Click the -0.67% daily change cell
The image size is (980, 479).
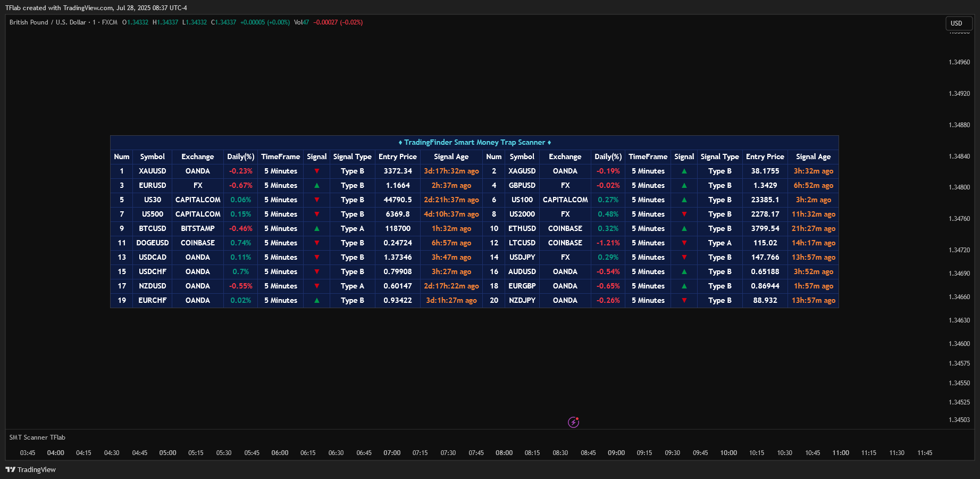(241, 185)
